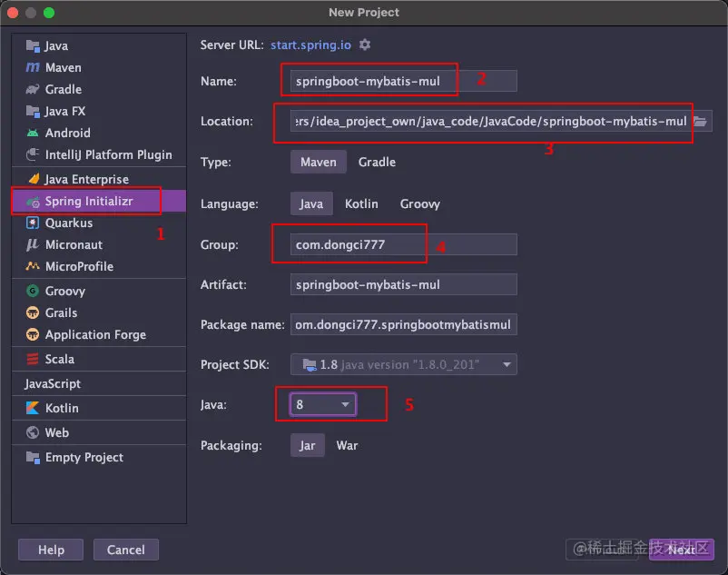Viewport: 728px width, 575px height.
Task: Select Maven as project type
Action: (x=318, y=162)
